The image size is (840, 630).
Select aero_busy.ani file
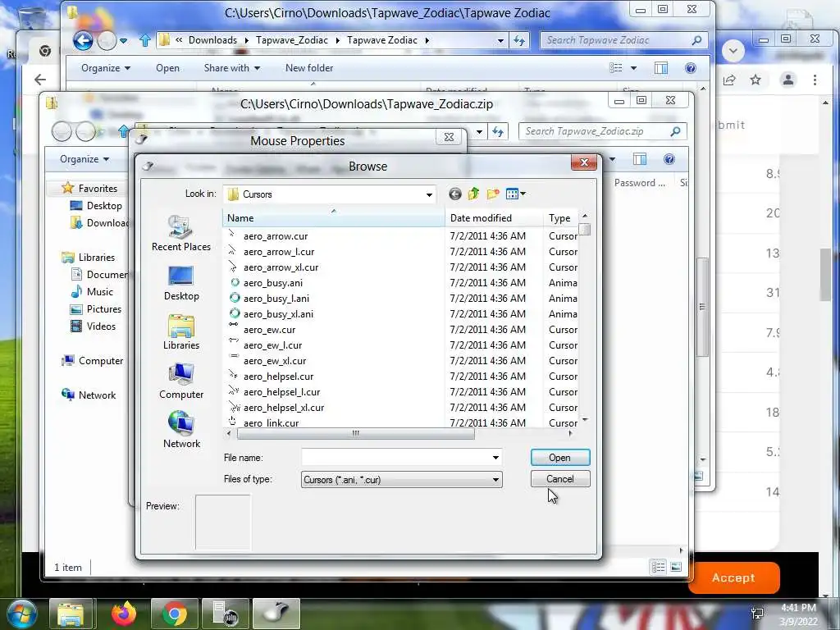[272, 282]
